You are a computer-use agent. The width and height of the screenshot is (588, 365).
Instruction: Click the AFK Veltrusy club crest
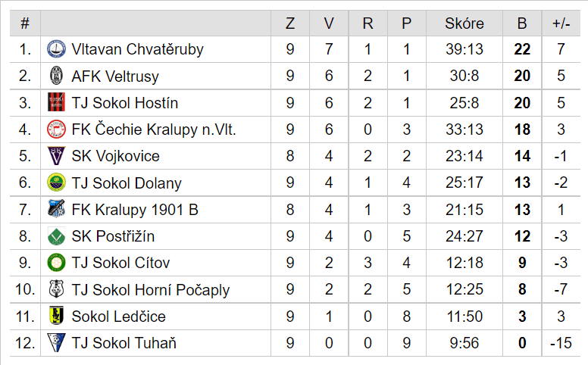(56, 76)
